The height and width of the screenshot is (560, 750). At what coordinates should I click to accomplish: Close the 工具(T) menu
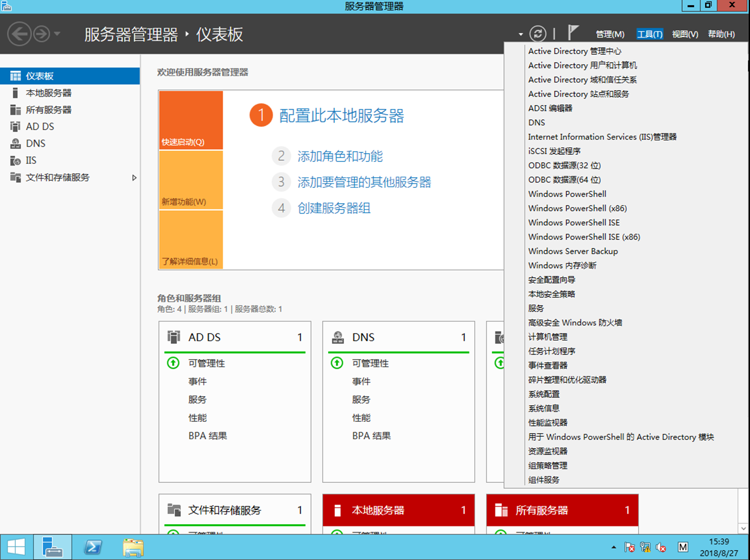[650, 34]
